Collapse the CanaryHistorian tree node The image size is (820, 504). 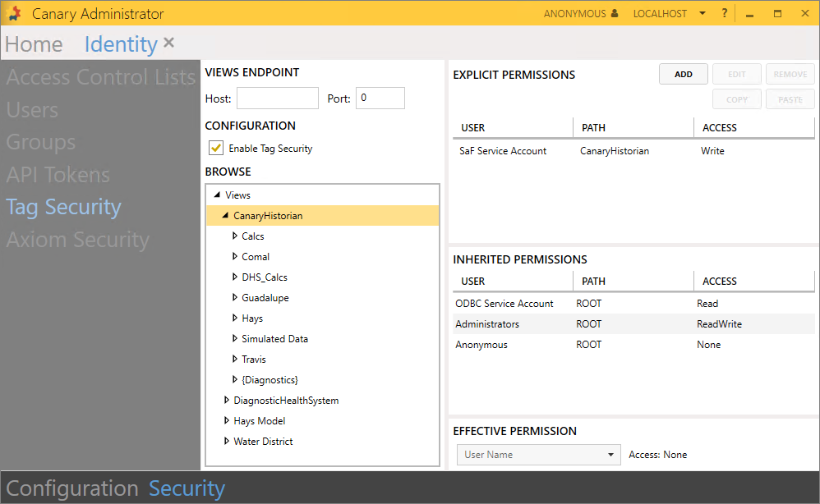click(x=225, y=215)
